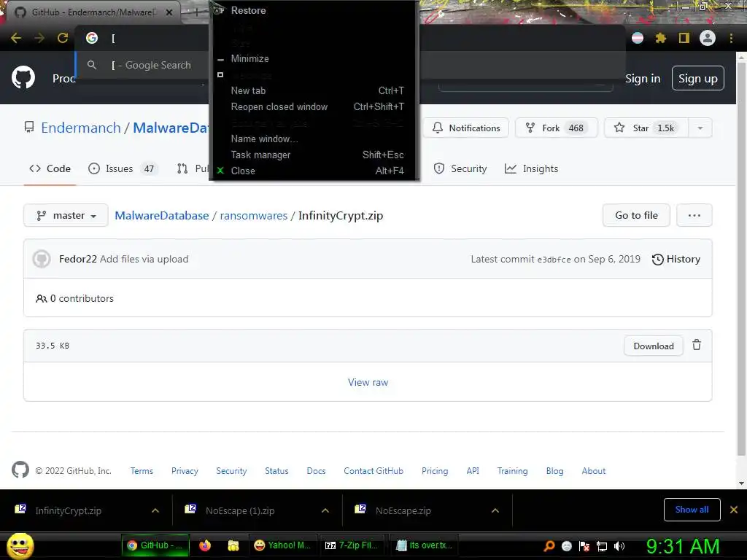Open the smiley-face Start button
The image size is (747, 560).
(x=20, y=545)
